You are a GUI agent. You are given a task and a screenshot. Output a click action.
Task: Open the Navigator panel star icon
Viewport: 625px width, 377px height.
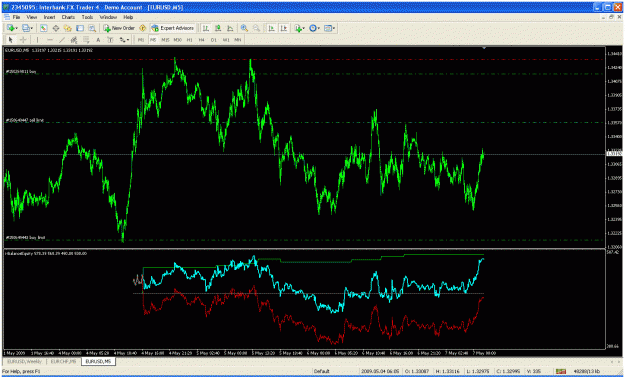point(67,28)
